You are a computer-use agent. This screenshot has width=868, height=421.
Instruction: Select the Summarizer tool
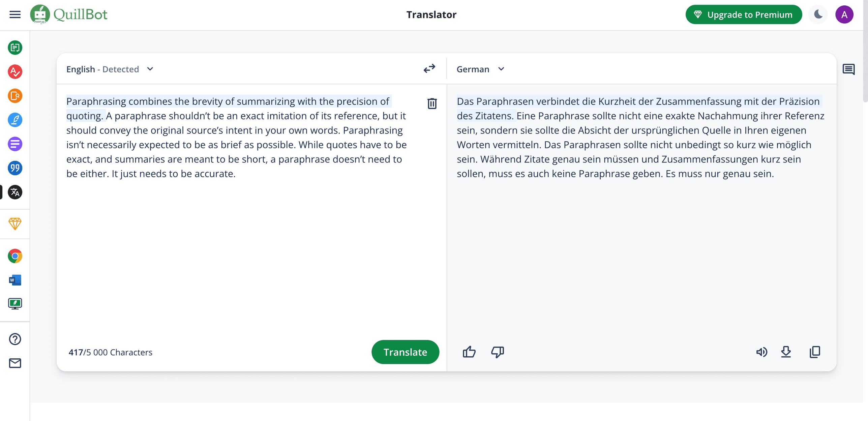pyautogui.click(x=14, y=144)
